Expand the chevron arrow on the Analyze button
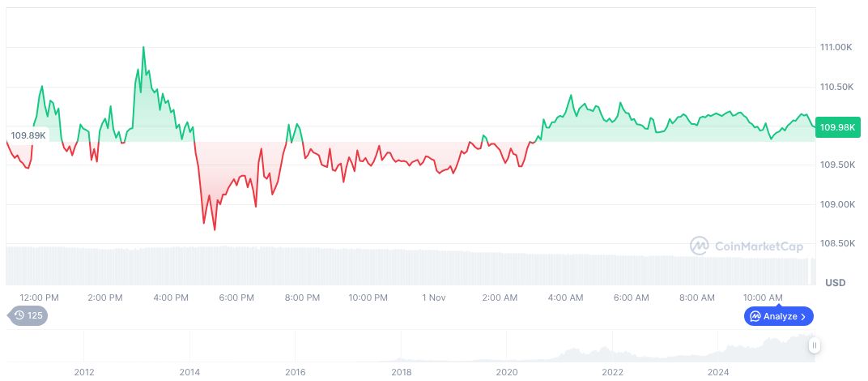The height and width of the screenshot is (381, 868). pyautogui.click(x=803, y=316)
